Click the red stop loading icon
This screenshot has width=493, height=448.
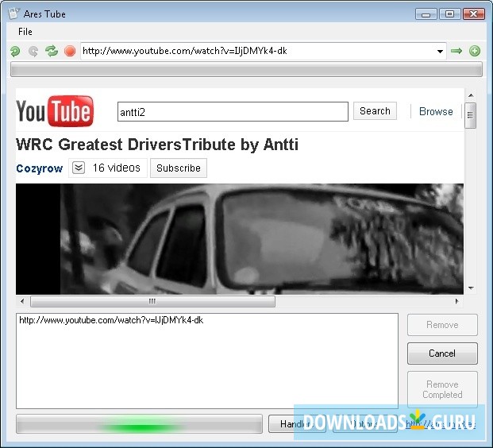coord(70,51)
